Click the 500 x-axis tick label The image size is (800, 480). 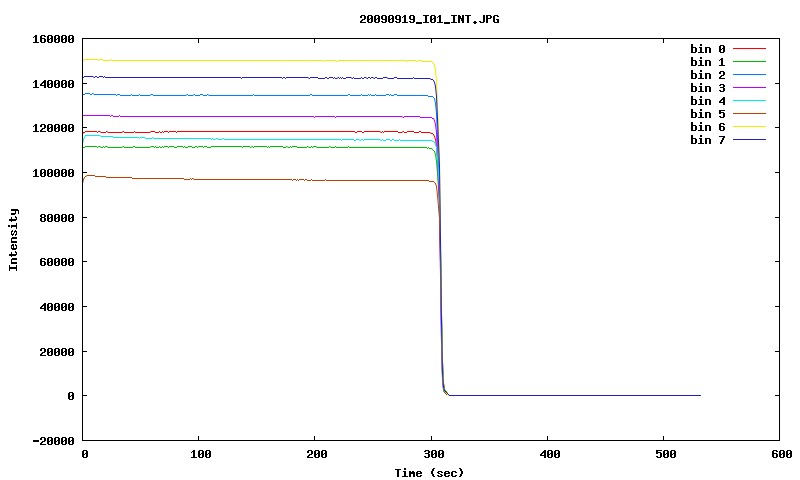(x=666, y=454)
